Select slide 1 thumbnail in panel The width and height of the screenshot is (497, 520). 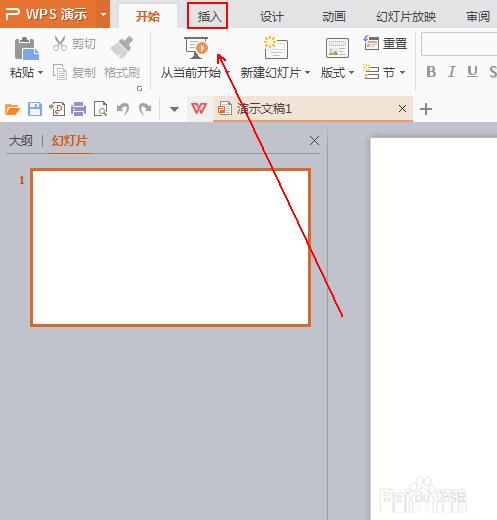coord(171,247)
